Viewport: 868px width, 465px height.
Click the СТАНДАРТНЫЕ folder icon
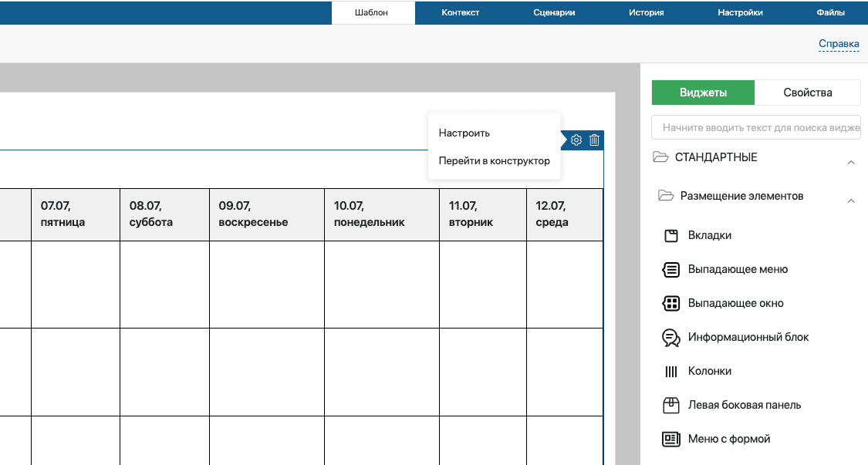point(660,157)
